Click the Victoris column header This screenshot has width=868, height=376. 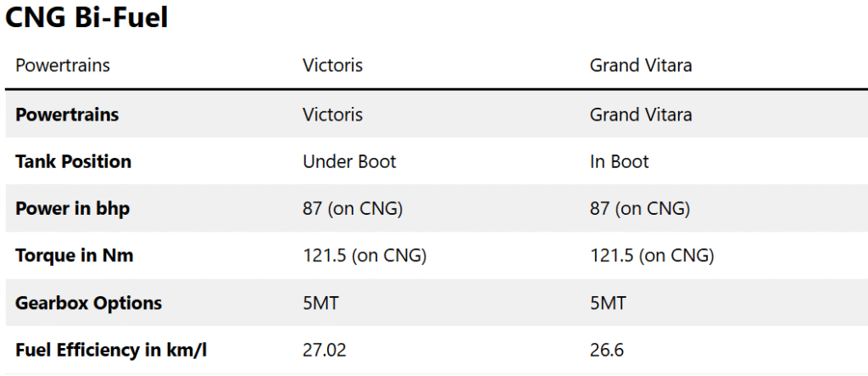point(332,65)
